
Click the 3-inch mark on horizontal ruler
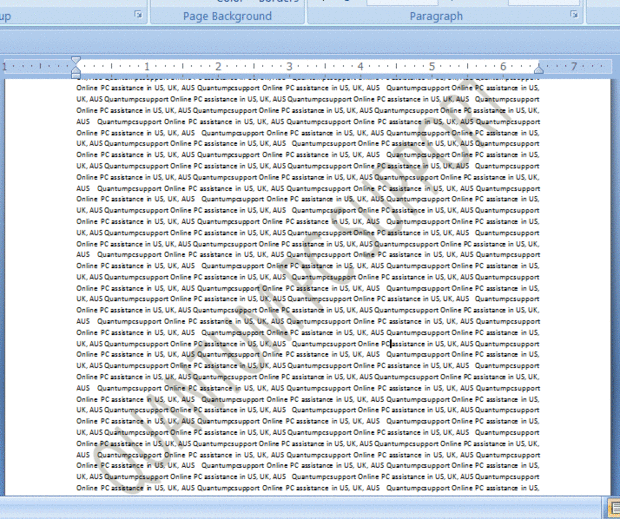289,66
